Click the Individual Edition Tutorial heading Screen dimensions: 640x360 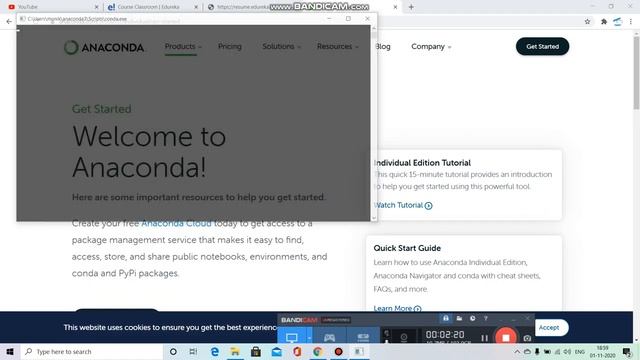(x=422, y=163)
